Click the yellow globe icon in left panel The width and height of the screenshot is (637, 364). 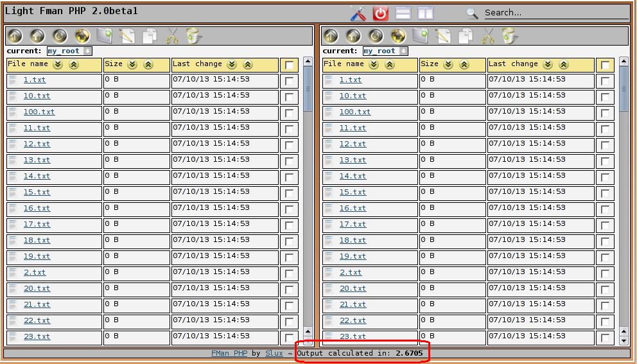point(82,36)
